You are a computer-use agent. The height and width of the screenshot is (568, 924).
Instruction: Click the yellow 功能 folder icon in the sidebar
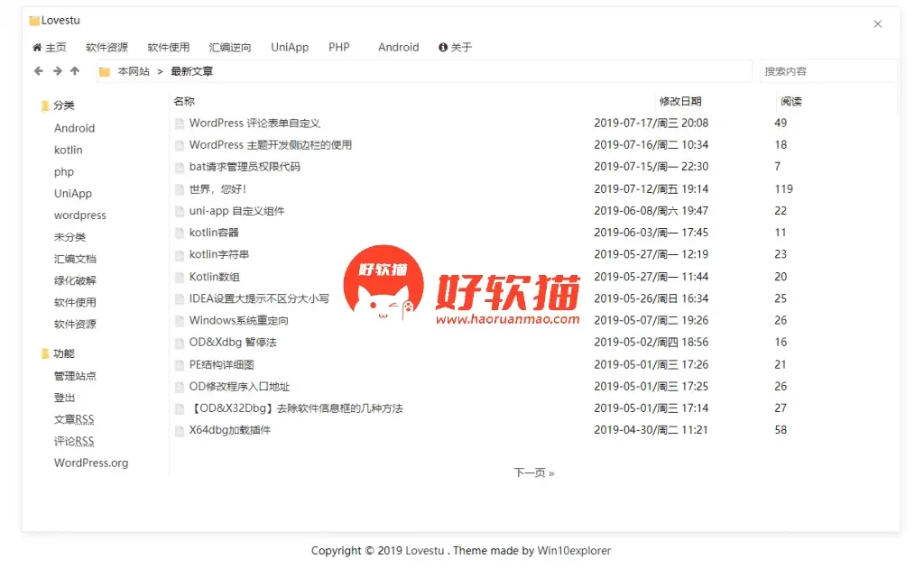pos(44,353)
